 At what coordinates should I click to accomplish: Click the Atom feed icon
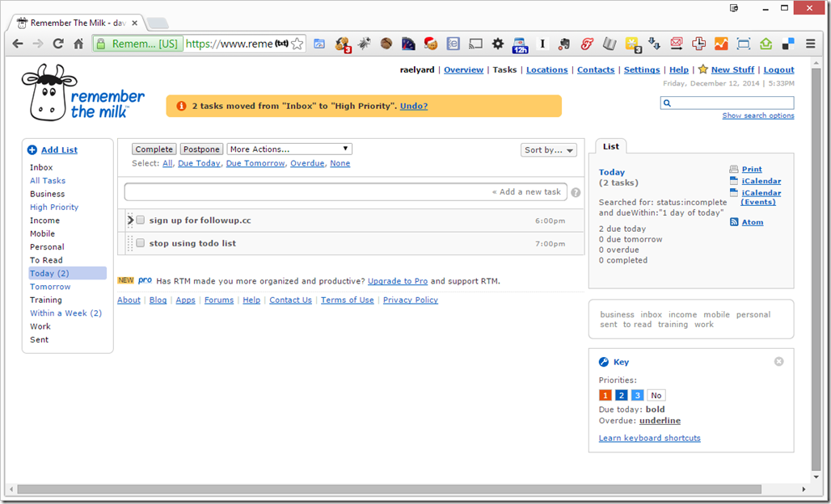click(734, 222)
